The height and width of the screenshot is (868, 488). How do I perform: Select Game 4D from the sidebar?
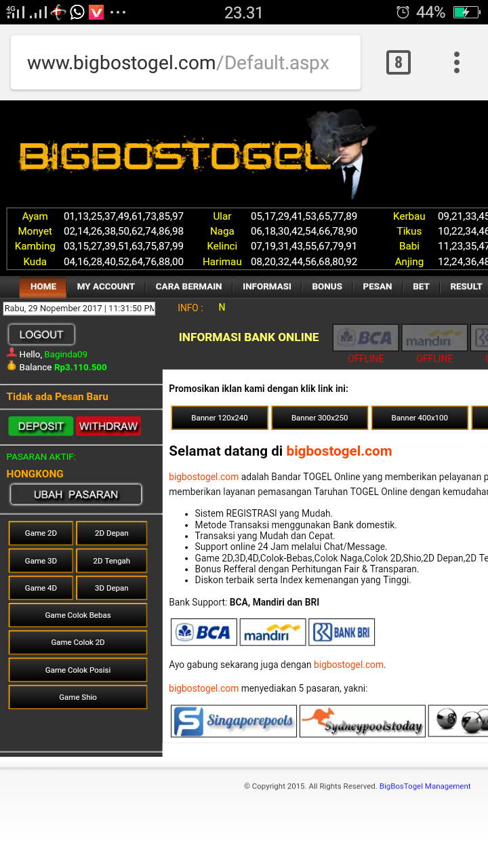pos(41,588)
